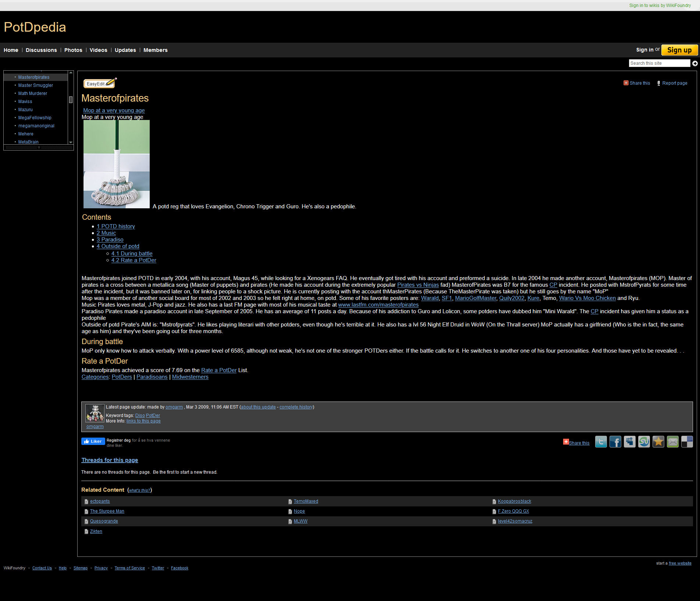This screenshot has height=601, width=700.
Task: Open The Slurpee Man related page
Action: [x=107, y=511]
